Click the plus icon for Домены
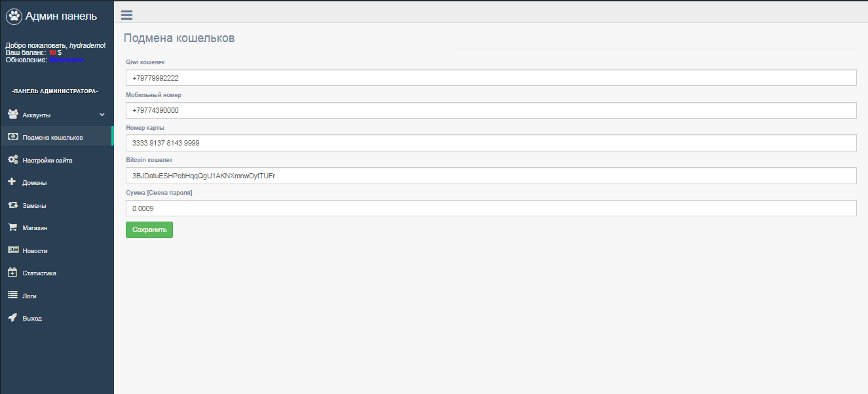The width and height of the screenshot is (868, 394). [12, 182]
